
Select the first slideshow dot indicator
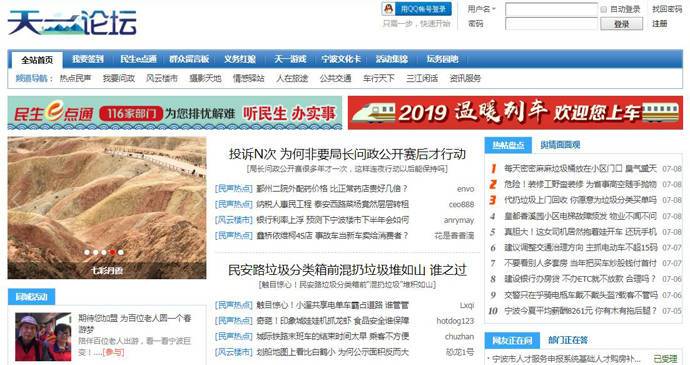click(87, 252)
